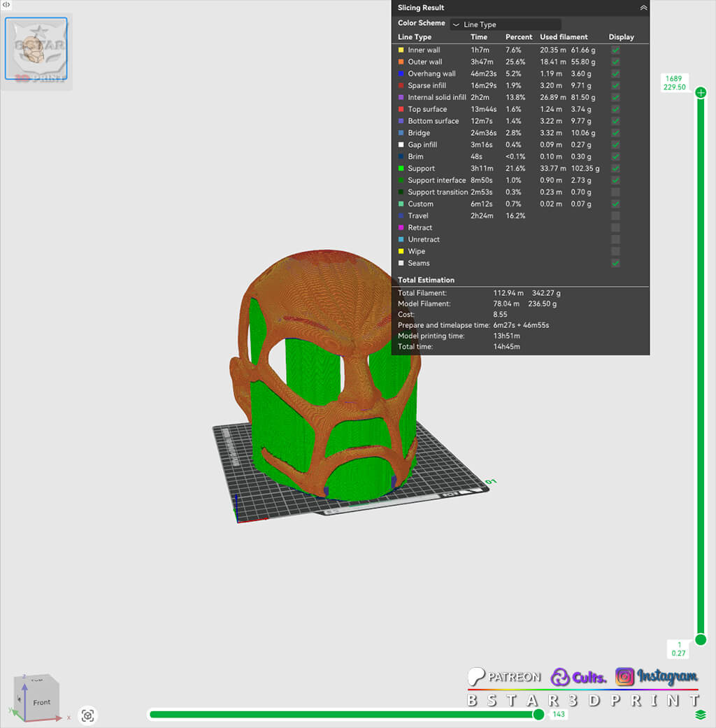
Task: Toggle Bridge display checkbox
Action: tap(615, 133)
